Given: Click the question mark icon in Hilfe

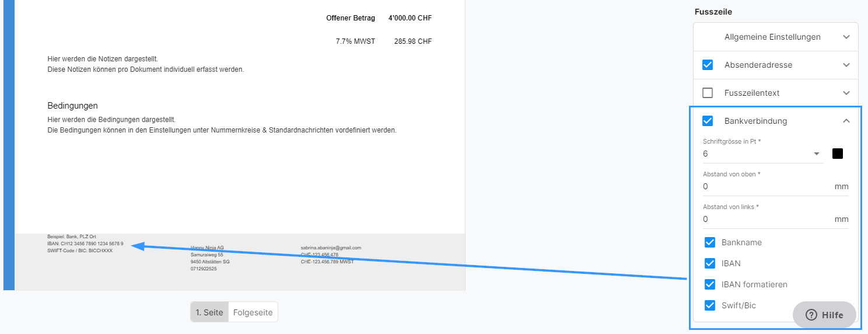Looking at the screenshot, I should tap(811, 315).
